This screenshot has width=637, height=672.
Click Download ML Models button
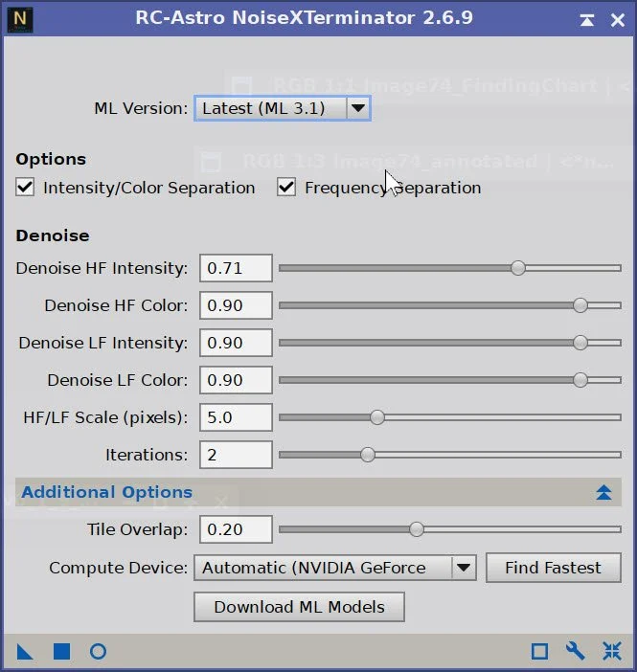click(299, 607)
